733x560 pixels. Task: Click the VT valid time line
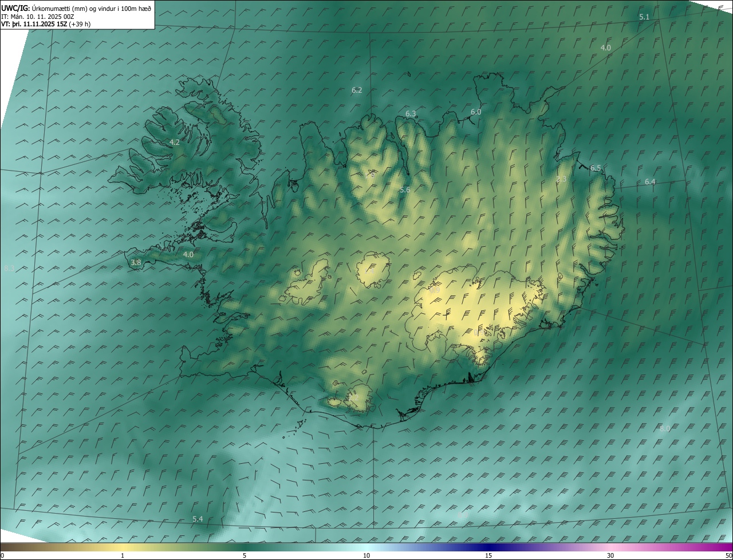point(46,24)
